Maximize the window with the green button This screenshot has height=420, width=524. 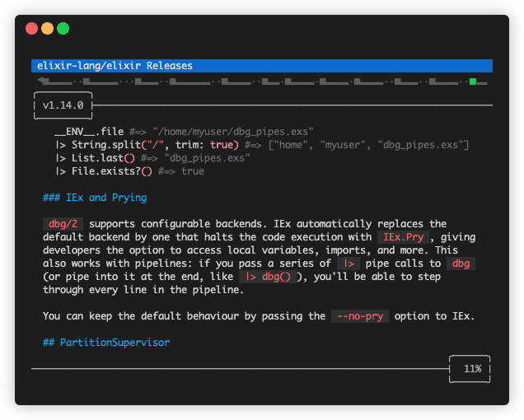tap(63, 28)
